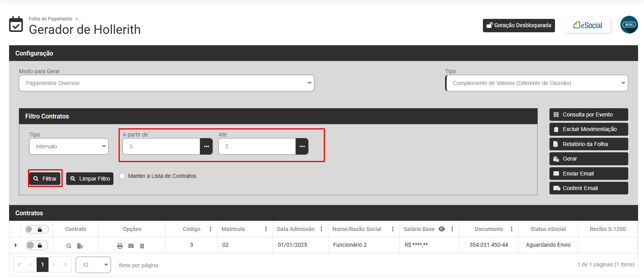
Task: Open the Complemento de Valores Tipo dropdown
Action: [536, 83]
